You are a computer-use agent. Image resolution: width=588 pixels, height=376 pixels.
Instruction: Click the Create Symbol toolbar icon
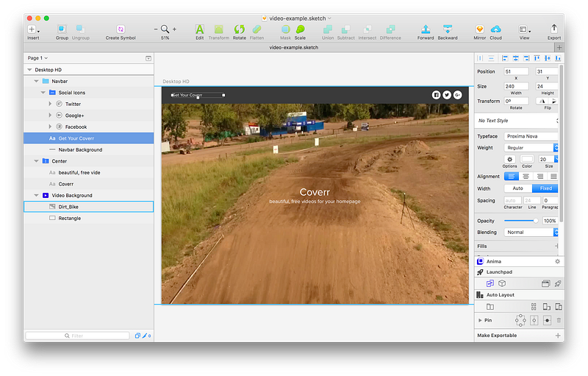tap(121, 29)
